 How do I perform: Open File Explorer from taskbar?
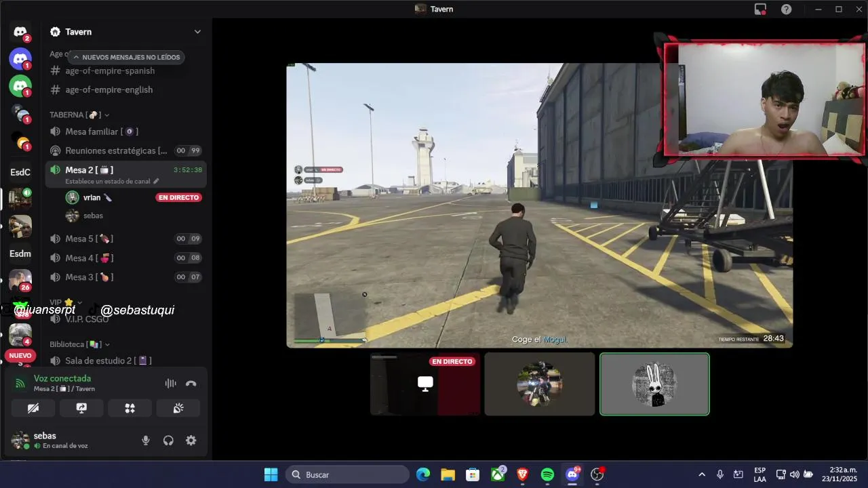coord(448,474)
